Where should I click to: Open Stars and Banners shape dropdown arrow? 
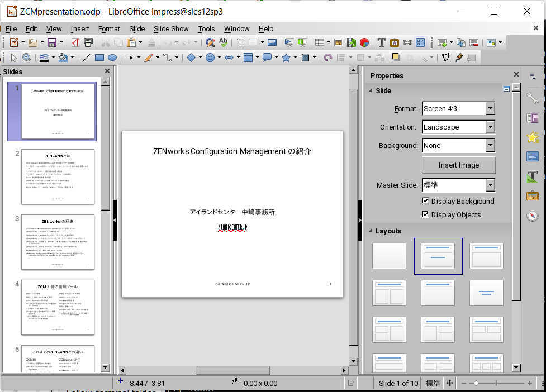click(x=295, y=58)
